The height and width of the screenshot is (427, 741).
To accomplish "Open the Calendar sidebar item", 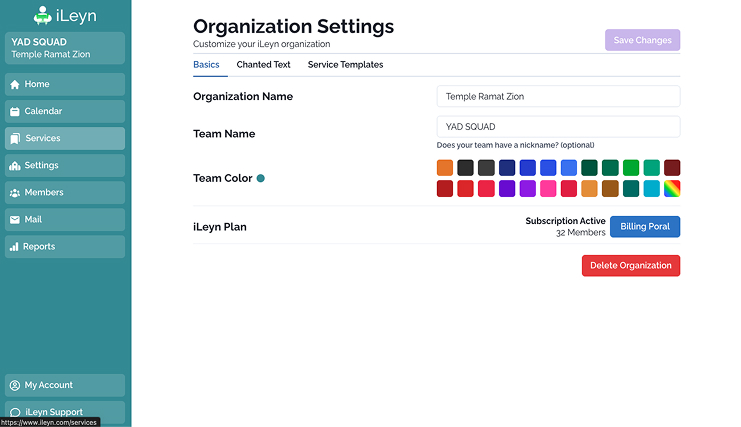I will (65, 111).
